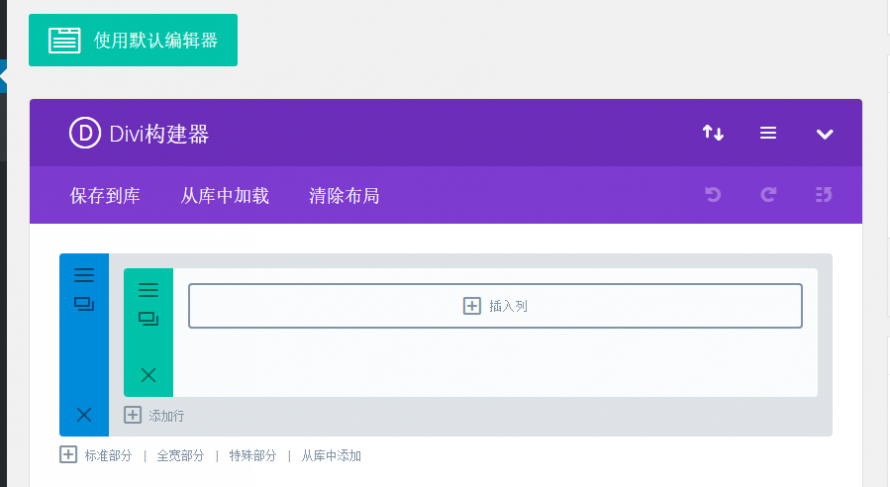Delete the blue section with X
This screenshot has width=890, height=487.
click(x=84, y=415)
